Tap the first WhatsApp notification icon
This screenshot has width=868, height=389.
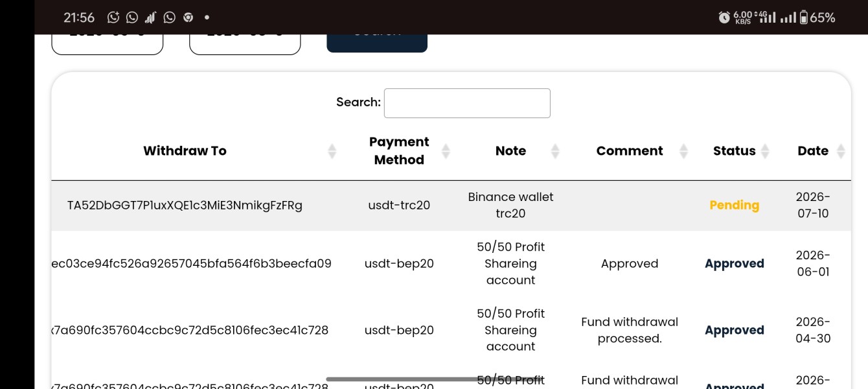point(132,18)
